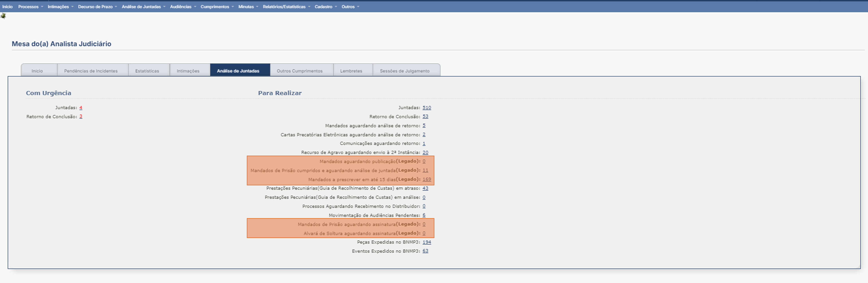Open the Análise de Juntadas top menu
This screenshot has height=283, width=868.
click(144, 7)
